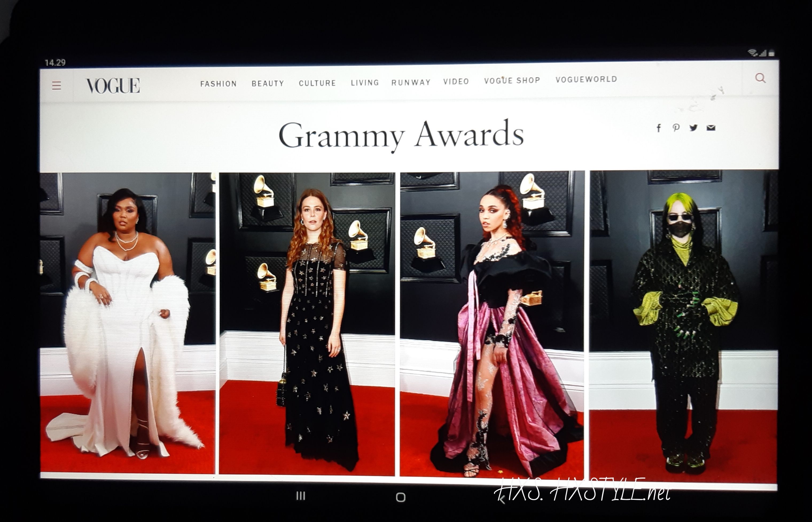This screenshot has width=812, height=522.
Task: Tap the Android recent apps button
Action: click(x=300, y=496)
